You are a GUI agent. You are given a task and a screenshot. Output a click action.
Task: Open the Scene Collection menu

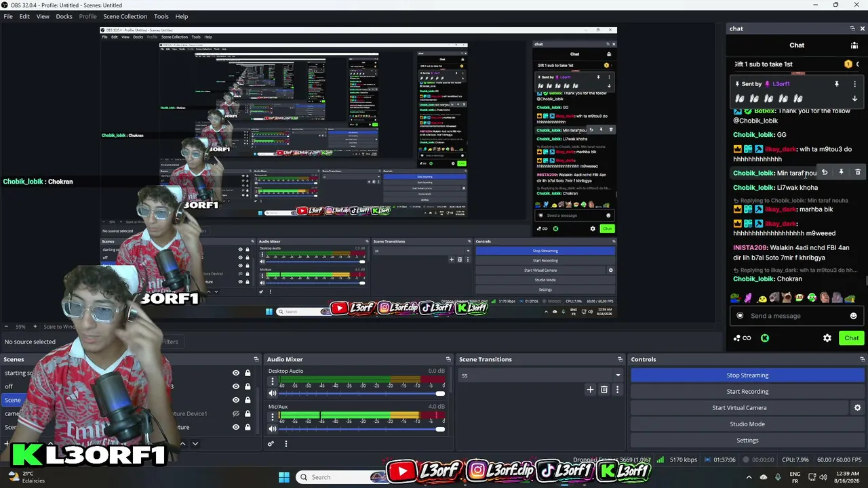[125, 16]
